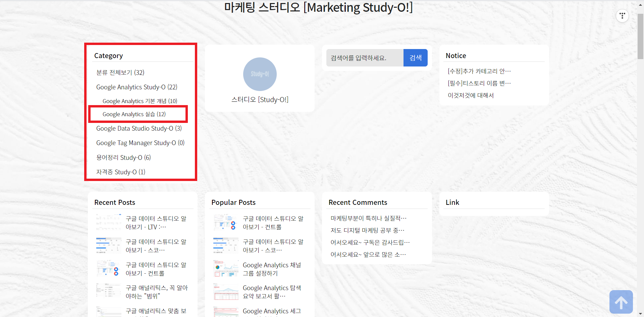
Task: Click the 스터디오 [Study-O!] profile name
Action: coord(260,99)
